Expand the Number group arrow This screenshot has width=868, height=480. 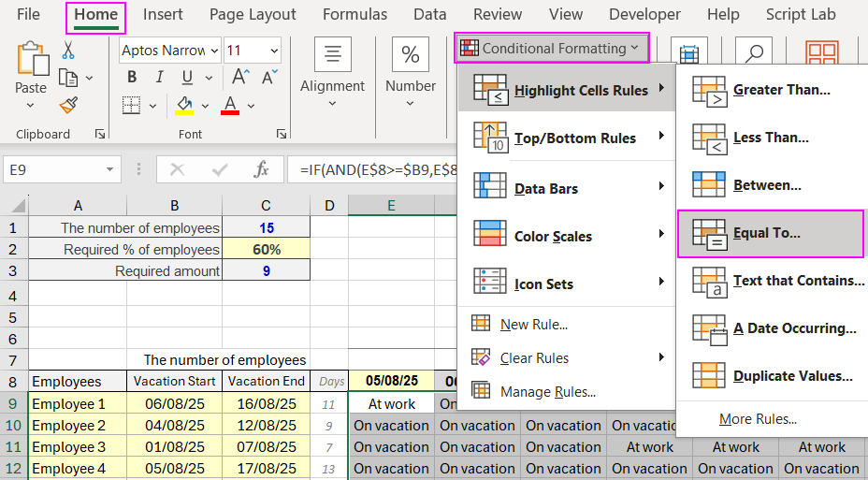(x=410, y=103)
